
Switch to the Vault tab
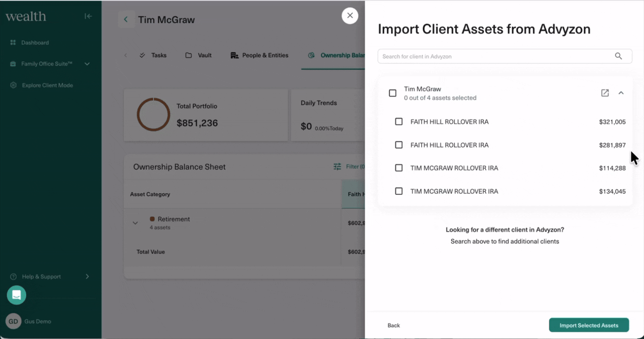[x=198, y=55]
